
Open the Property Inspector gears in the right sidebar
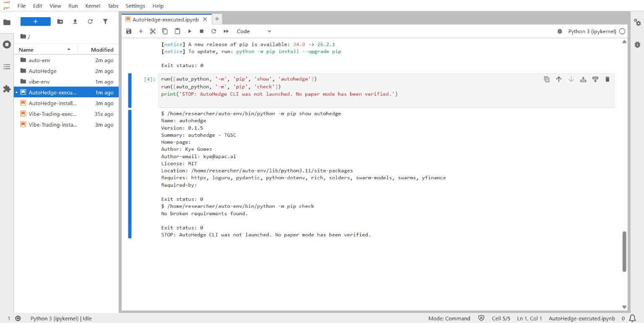pos(637,22)
